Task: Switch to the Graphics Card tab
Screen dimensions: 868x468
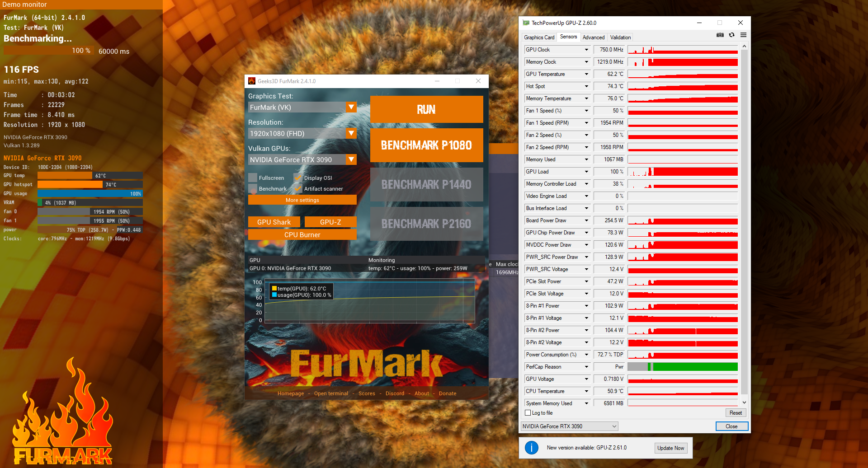Action: (x=539, y=37)
